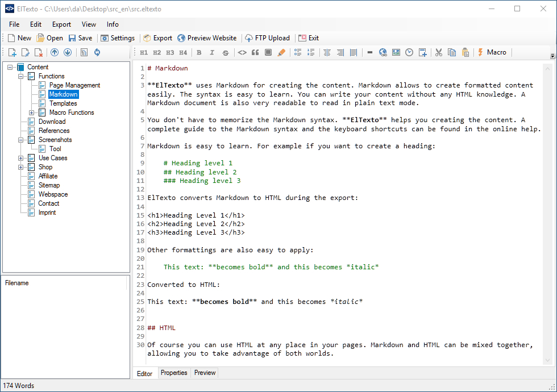The image size is (557, 392).
Task: Click the H2 heading button
Action: (156, 53)
